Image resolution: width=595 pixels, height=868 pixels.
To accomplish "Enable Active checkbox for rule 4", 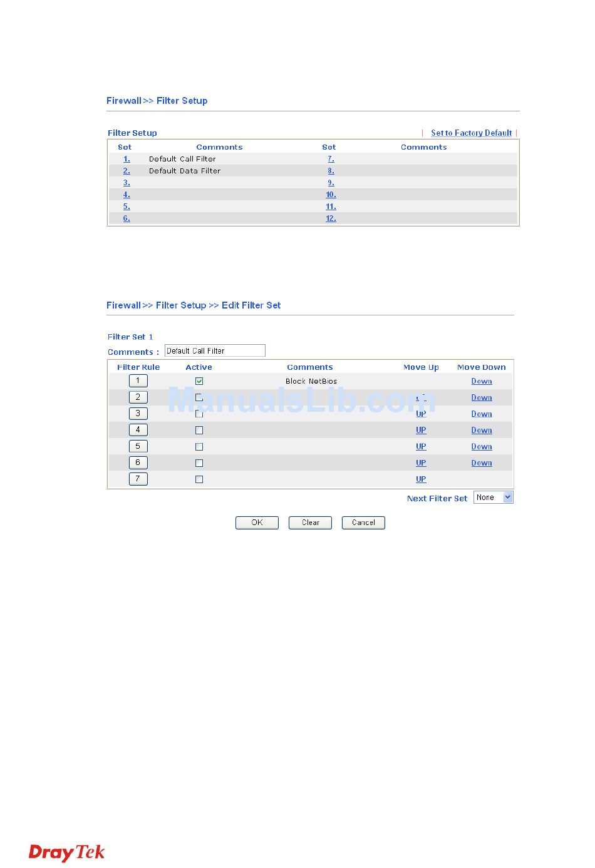I will click(x=199, y=430).
